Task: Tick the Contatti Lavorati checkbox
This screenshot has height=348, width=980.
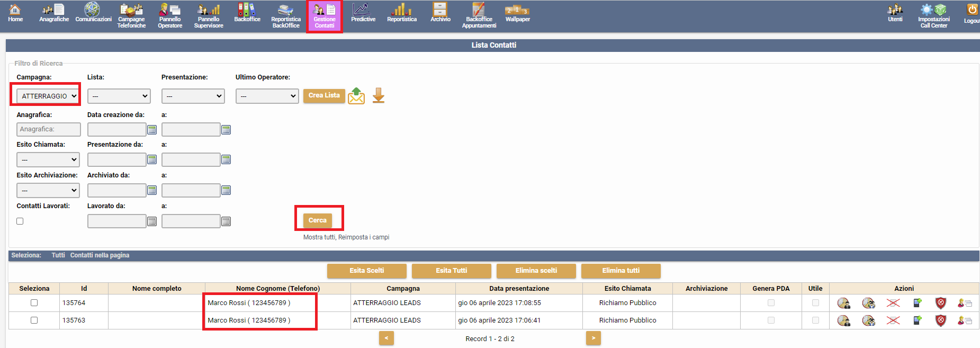Action: coord(20,221)
